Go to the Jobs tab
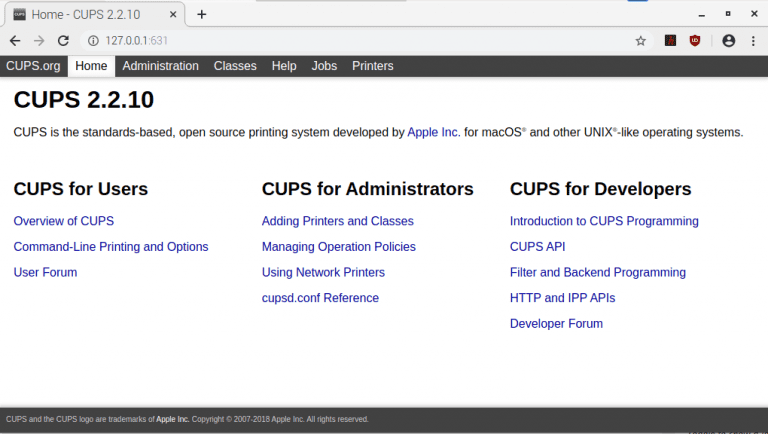The width and height of the screenshot is (768, 434). tap(324, 66)
